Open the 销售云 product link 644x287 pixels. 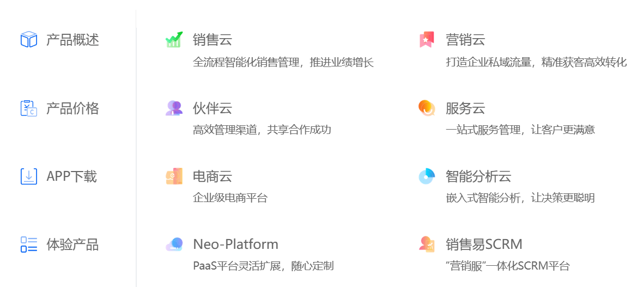point(212,40)
